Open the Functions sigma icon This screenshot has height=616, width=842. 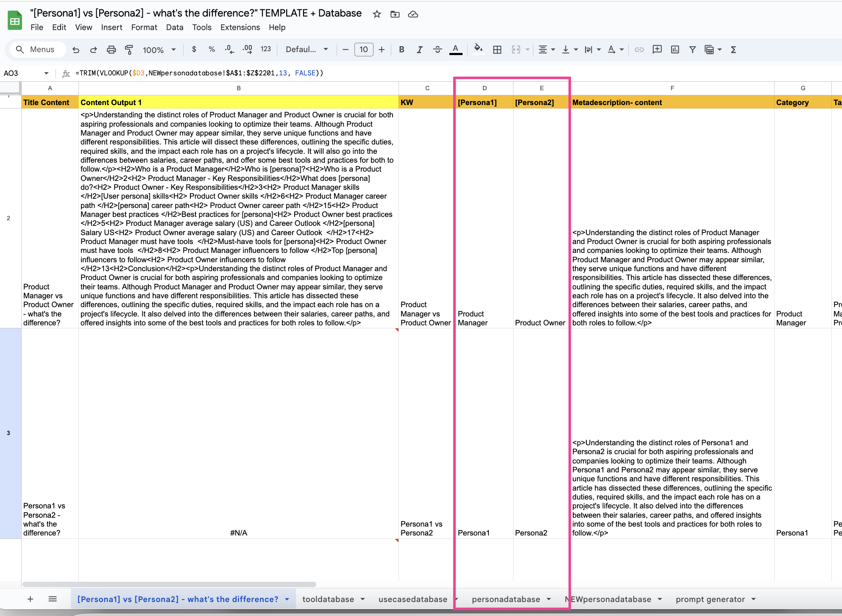[733, 50]
